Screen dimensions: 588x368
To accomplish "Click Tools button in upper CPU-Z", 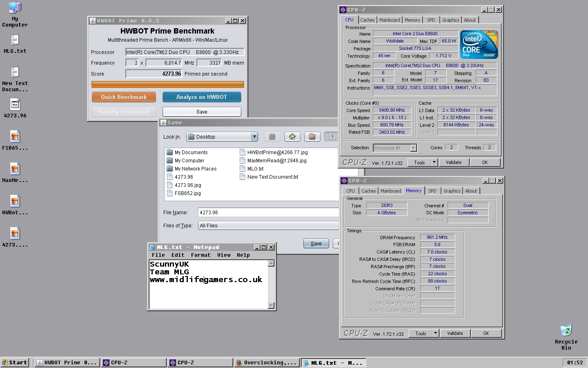I will tap(419, 162).
